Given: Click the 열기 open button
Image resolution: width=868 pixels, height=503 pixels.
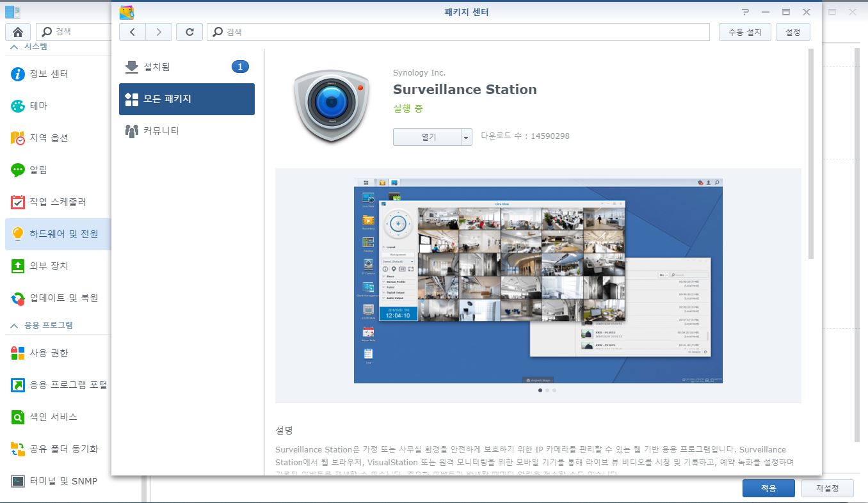Looking at the screenshot, I should (x=428, y=137).
